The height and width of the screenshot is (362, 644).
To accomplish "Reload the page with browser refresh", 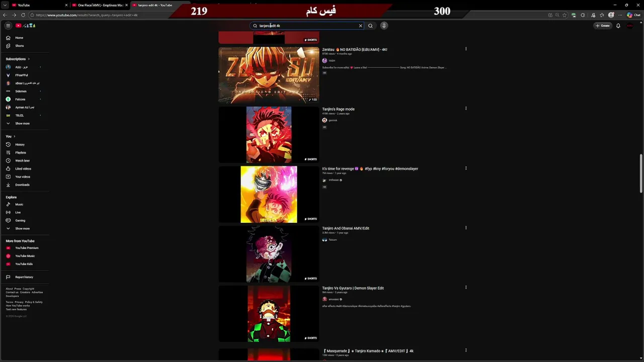I will tap(23, 15).
